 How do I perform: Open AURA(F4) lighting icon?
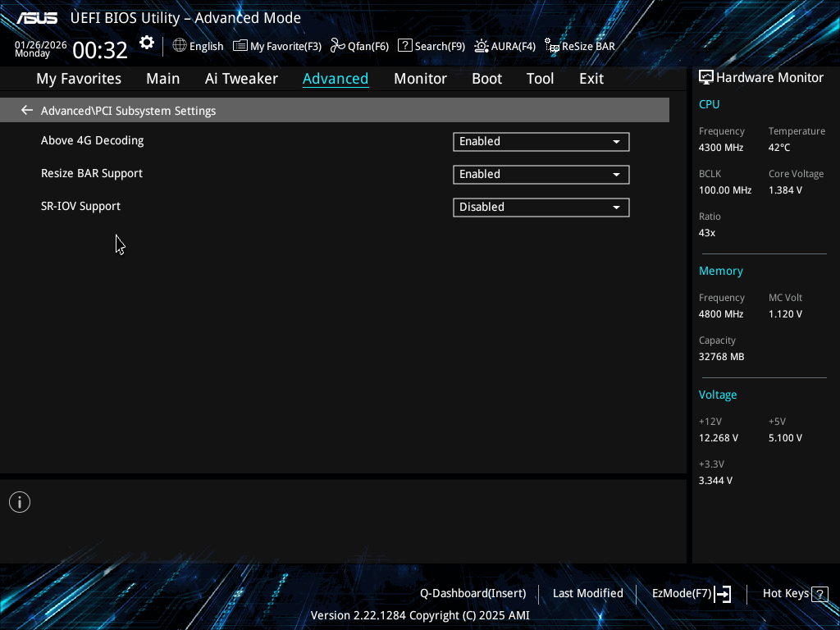tap(481, 46)
